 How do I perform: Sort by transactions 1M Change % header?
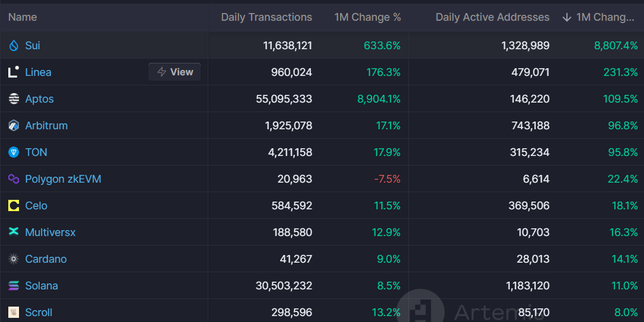[x=367, y=17]
